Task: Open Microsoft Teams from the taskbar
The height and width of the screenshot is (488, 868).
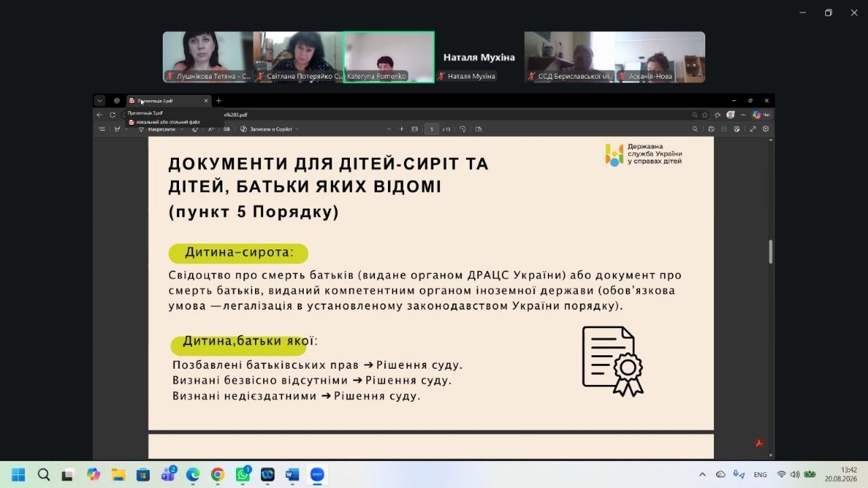Action: (168, 474)
